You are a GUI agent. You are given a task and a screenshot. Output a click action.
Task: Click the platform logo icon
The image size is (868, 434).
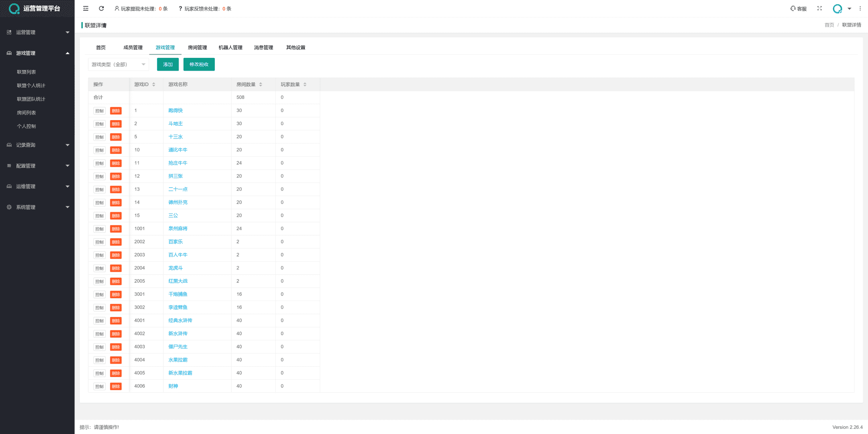pyautogui.click(x=14, y=8)
